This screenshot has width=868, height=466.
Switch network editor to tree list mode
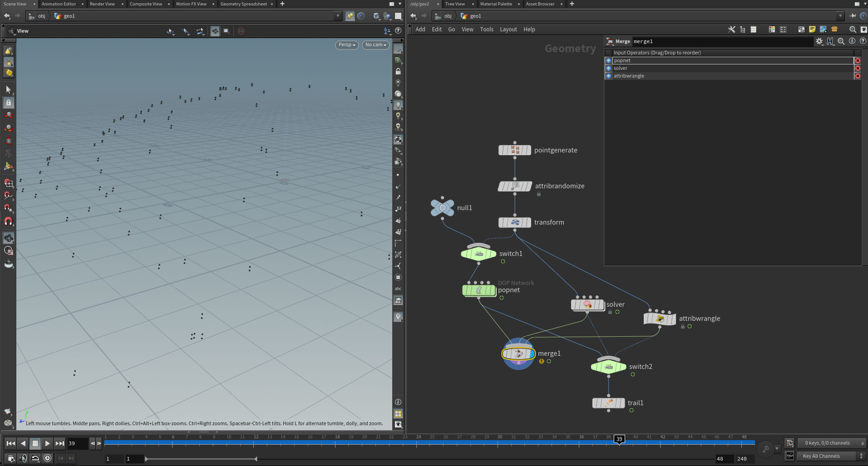(x=743, y=29)
